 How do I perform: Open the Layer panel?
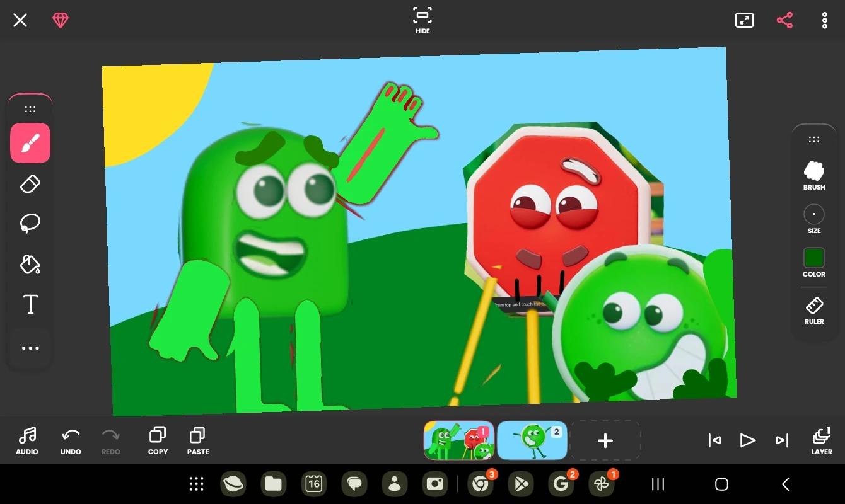click(822, 441)
